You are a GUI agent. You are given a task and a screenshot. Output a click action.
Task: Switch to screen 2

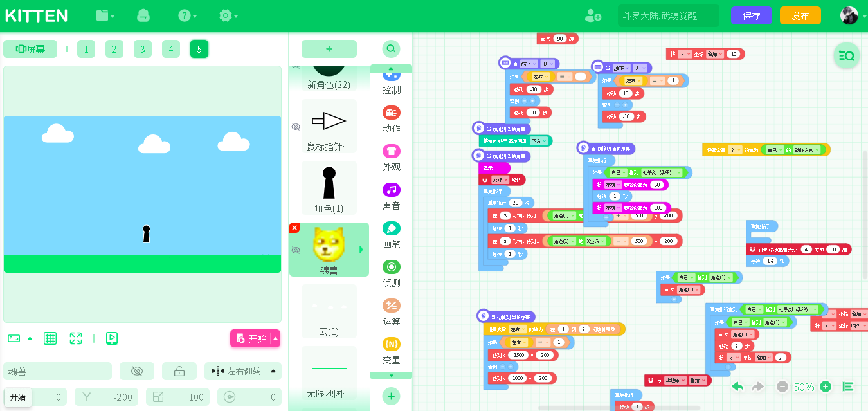click(x=114, y=49)
